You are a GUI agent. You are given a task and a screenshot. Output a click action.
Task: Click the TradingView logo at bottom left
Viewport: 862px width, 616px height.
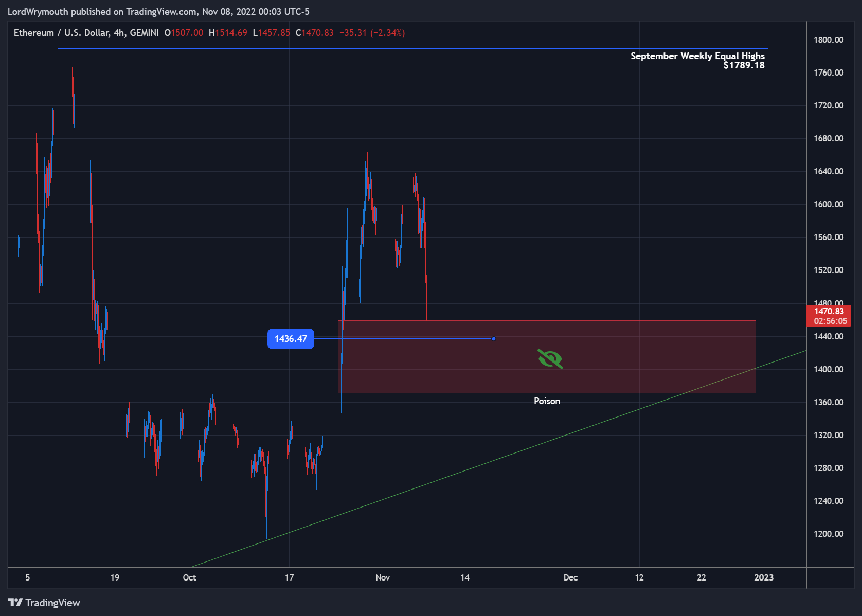pyautogui.click(x=44, y=603)
